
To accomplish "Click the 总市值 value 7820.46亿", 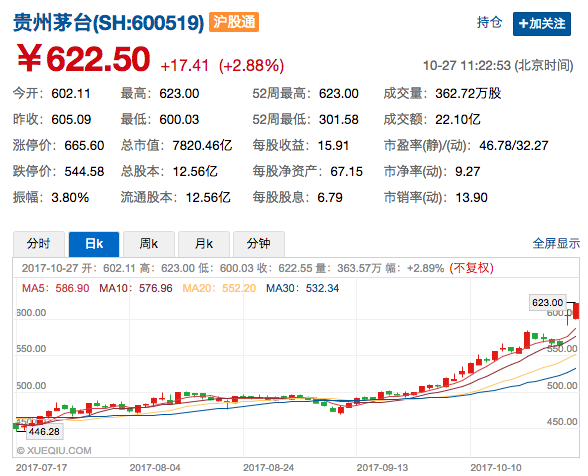I will click(x=202, y=146).
